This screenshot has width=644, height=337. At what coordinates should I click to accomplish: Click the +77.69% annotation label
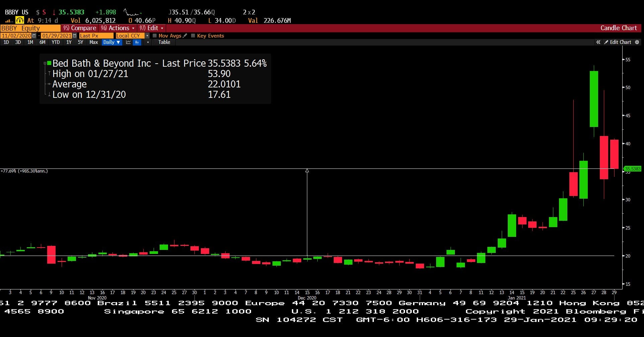24,171
